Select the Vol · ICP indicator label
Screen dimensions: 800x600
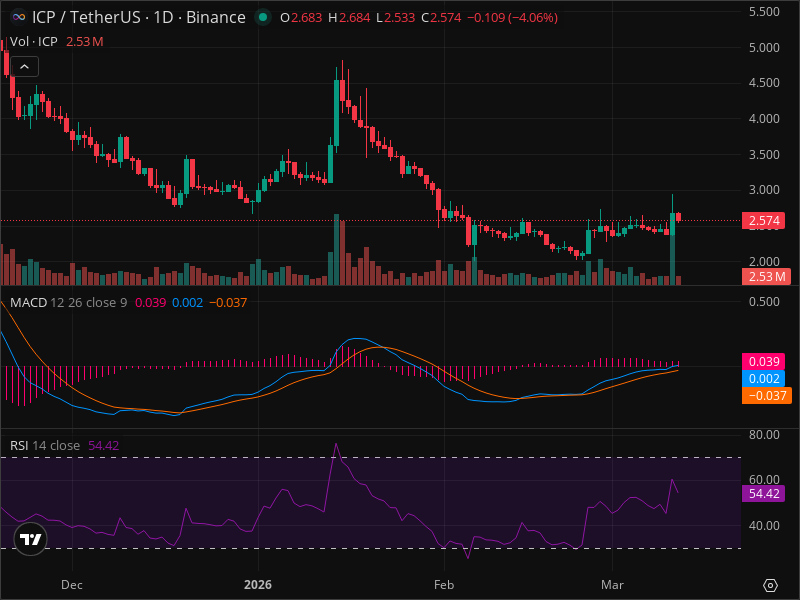pyautogui.click(x=34, y=42)
